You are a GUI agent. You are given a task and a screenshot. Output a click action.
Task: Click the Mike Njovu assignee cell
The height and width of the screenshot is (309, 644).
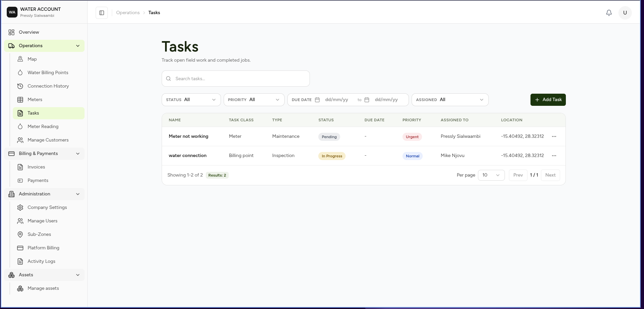coord(453,156)
